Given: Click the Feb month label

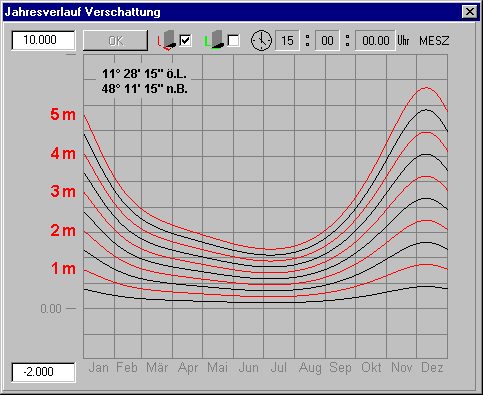Looking at the screenshot, I should 127,368.
